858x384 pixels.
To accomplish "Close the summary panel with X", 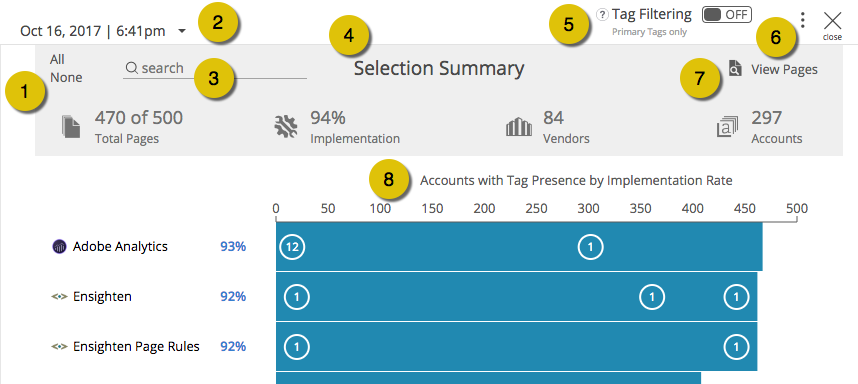I will pyautogui.click(x=832, y=25).
